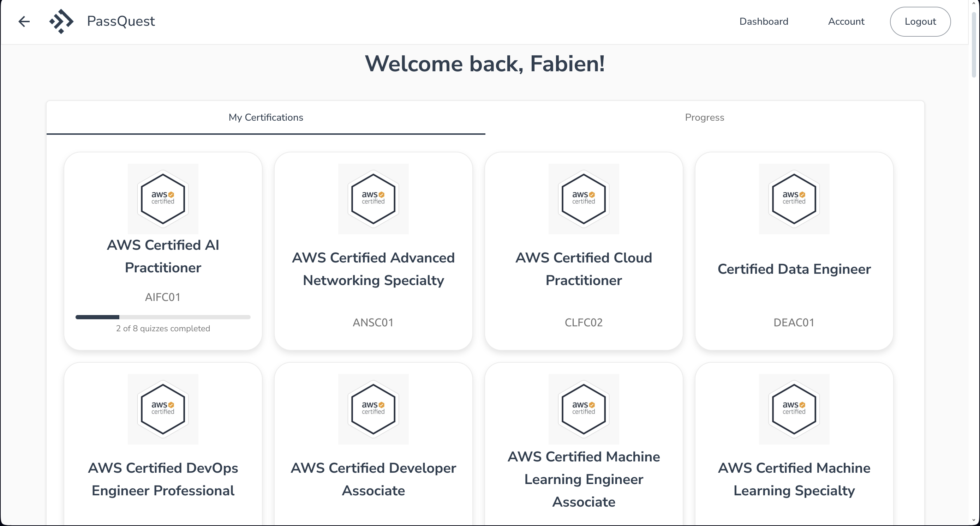The width and height of the screenshot is (980, 526).
Task: Click the AWS badge on Developer Associate card
Action: pos(373,409)
